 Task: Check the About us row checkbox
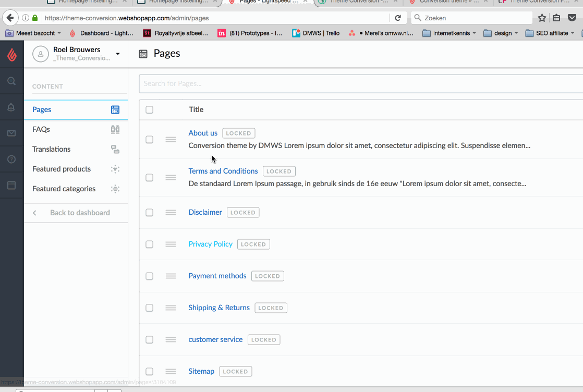click(150, 139)
